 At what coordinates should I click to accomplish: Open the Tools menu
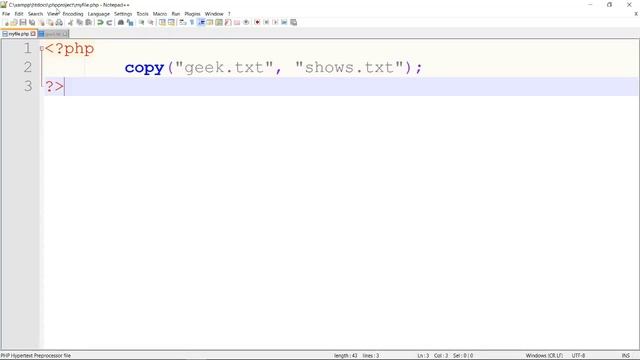pos(142,14)
